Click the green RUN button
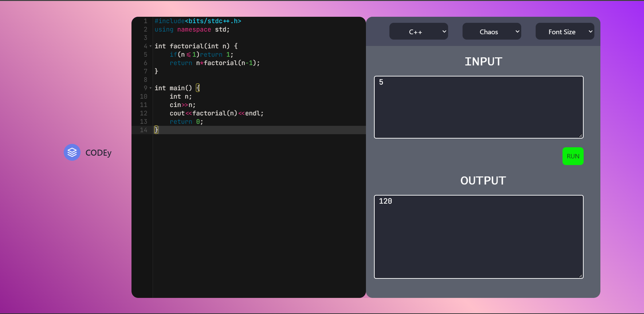This screenshot has width=644, height=314. [x=573, y=156]
